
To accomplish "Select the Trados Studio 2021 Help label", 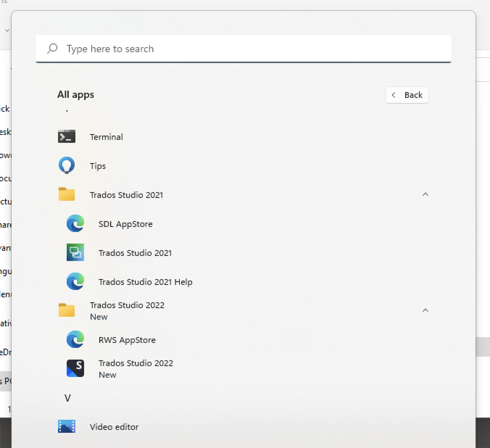I will [145, 282].
